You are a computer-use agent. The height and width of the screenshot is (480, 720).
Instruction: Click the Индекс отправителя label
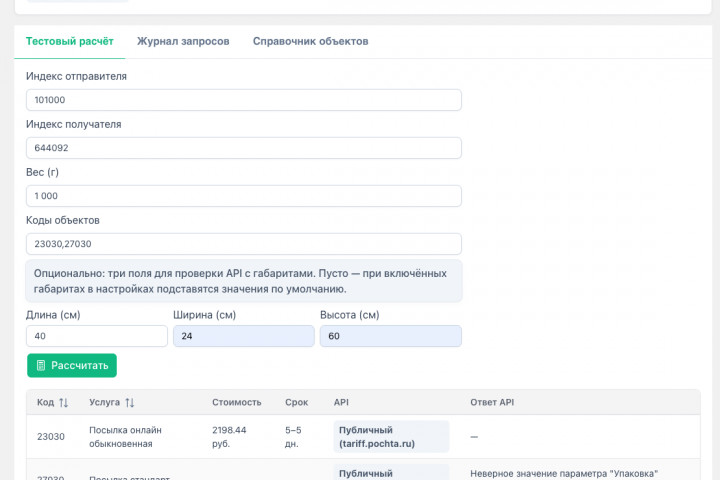pos(76,76)
